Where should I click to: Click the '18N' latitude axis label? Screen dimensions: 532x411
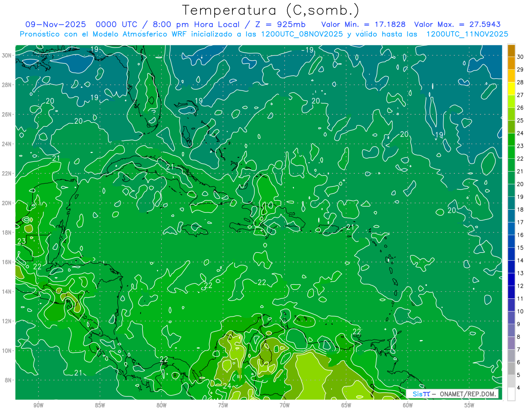pyautogui.click(x=7, y=232)
